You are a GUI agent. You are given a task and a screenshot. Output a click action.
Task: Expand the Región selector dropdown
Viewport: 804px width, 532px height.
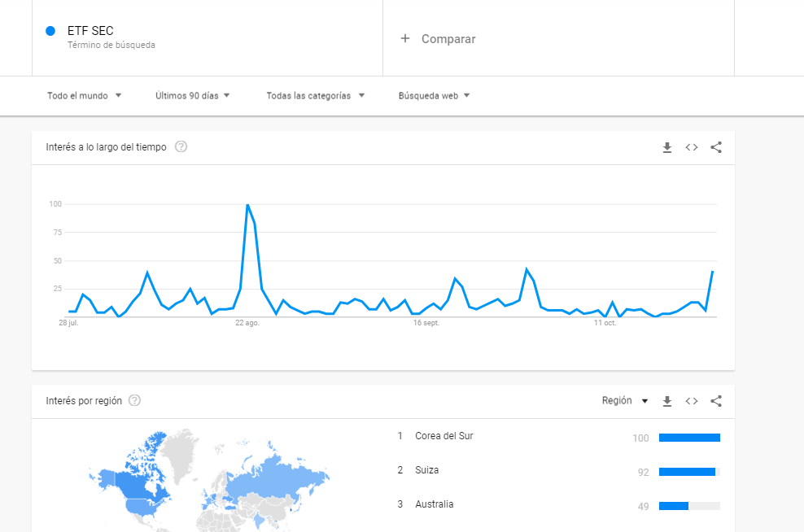(x=625, y=401)
